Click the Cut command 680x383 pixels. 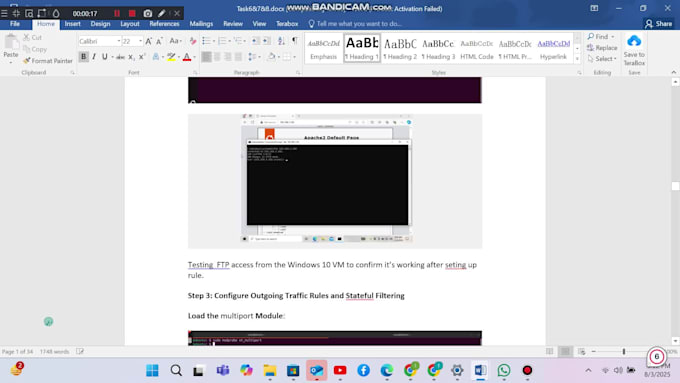[x=33, y=38]
